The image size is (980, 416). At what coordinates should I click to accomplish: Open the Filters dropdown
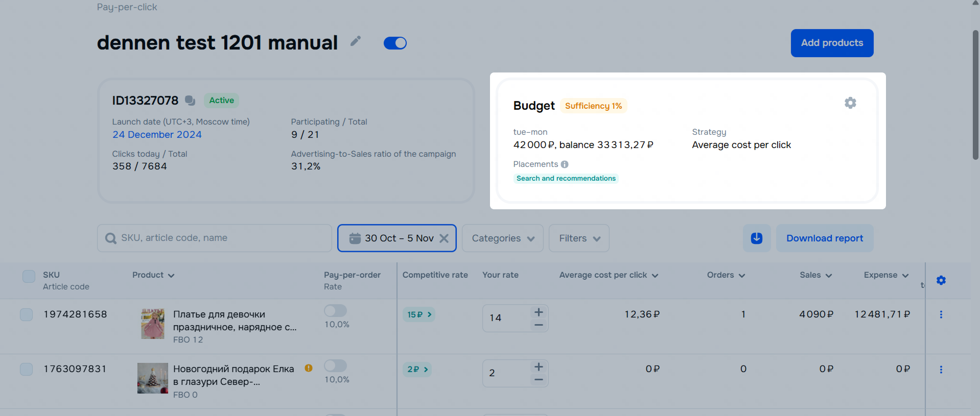(x=579, y=238)
